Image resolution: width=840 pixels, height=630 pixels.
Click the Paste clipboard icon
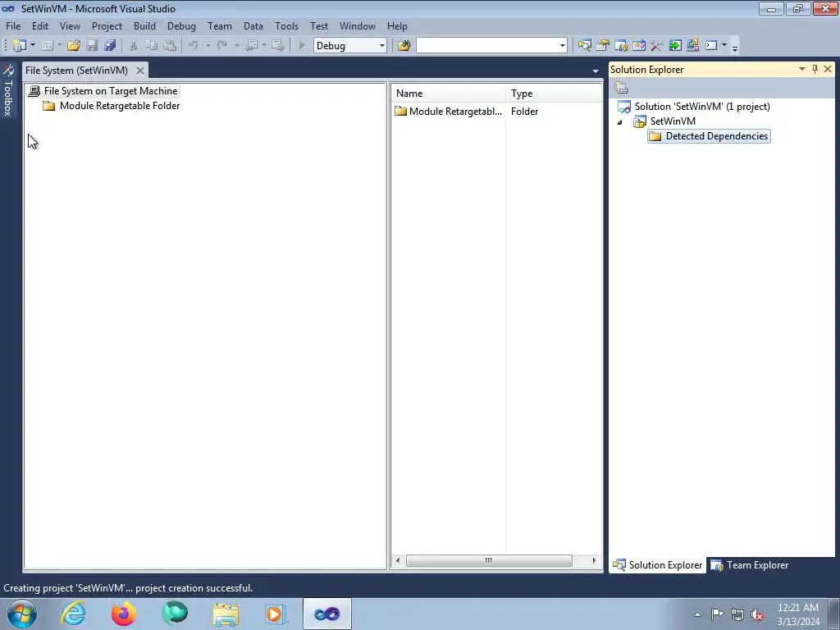[x=170, y=46]
